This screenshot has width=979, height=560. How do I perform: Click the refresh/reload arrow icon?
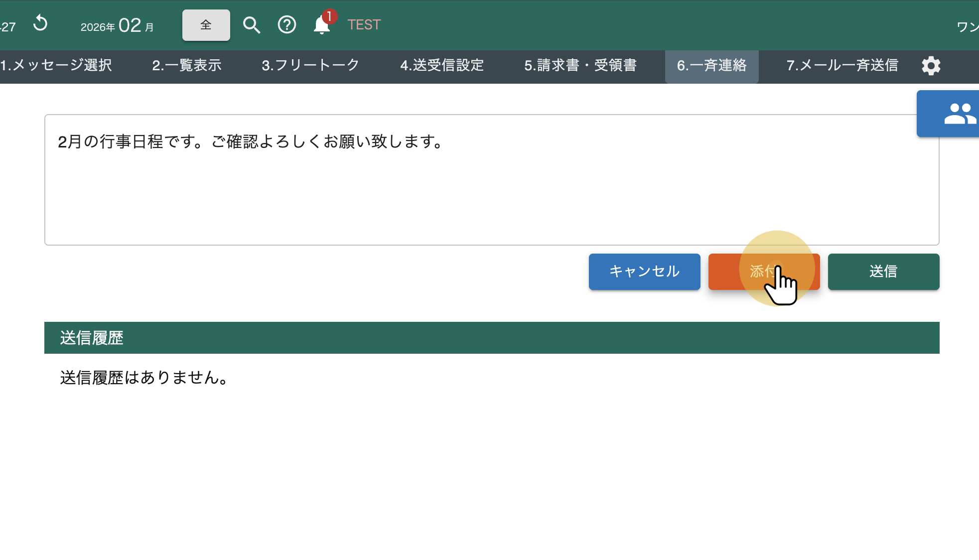(40, 23)
